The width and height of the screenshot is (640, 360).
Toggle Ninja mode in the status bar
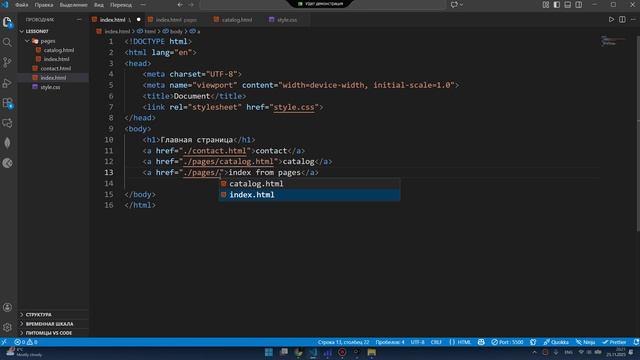point(585,342)
